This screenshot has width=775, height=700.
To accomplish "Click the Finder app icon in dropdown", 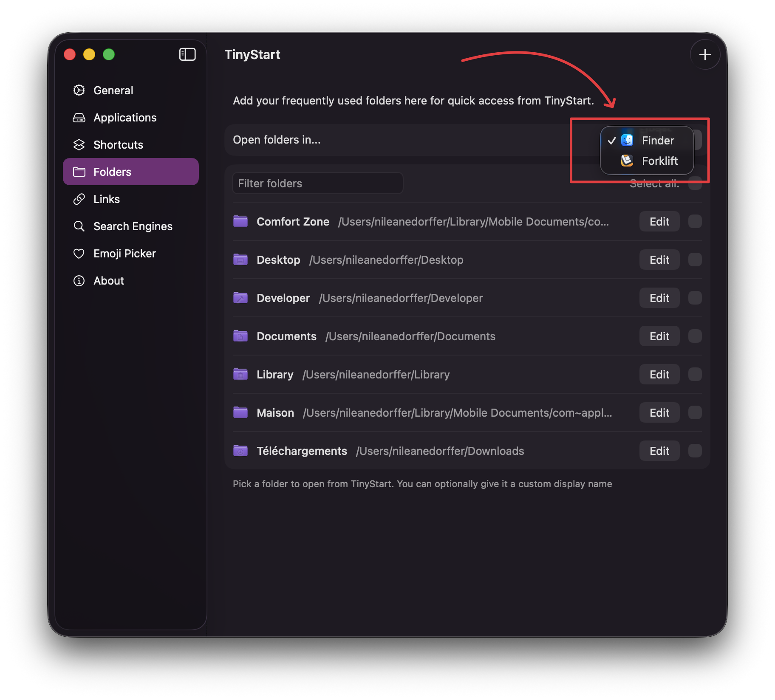I will point(627,140).
